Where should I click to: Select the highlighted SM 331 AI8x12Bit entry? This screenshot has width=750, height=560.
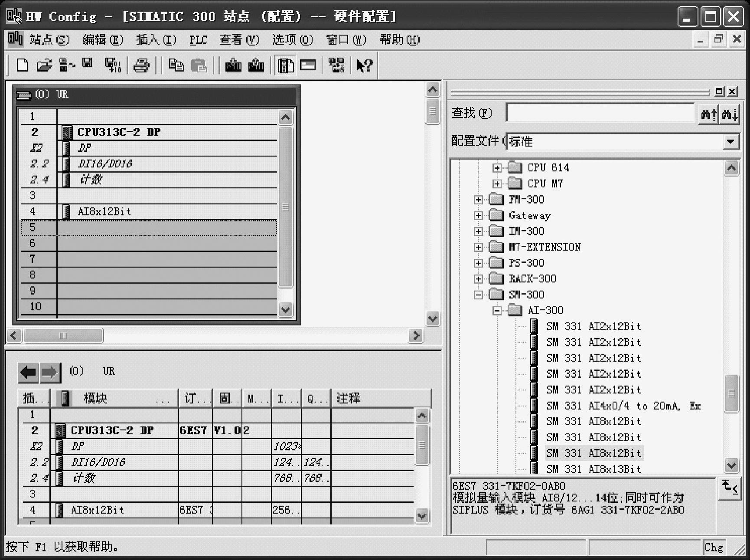click(593, 453)
